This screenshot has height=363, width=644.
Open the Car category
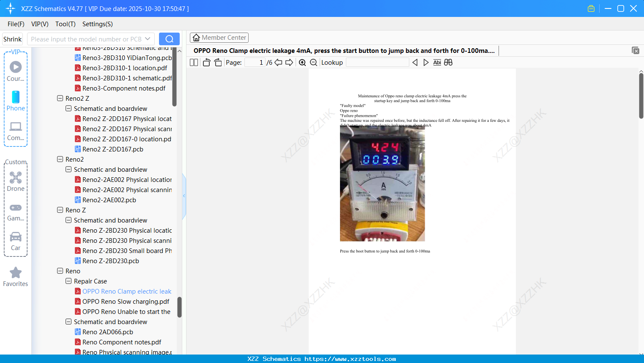pos(16,241)
